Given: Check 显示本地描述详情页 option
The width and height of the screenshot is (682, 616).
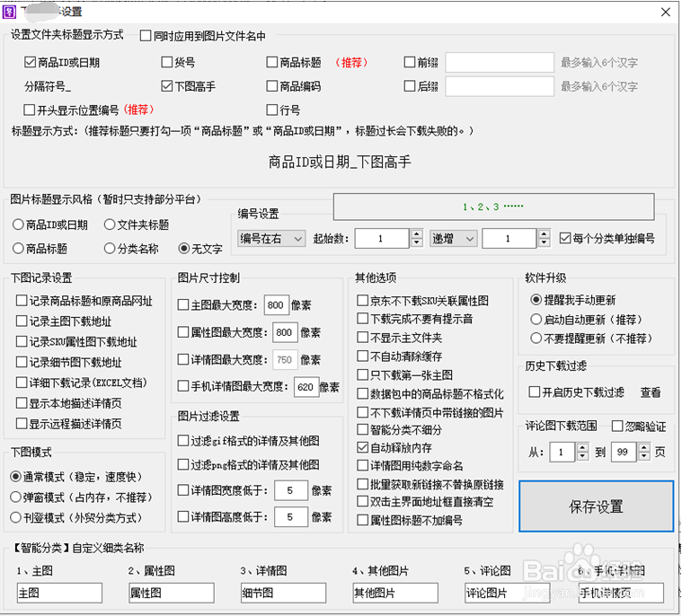Looking at the screenshot, I should [22, 403].
